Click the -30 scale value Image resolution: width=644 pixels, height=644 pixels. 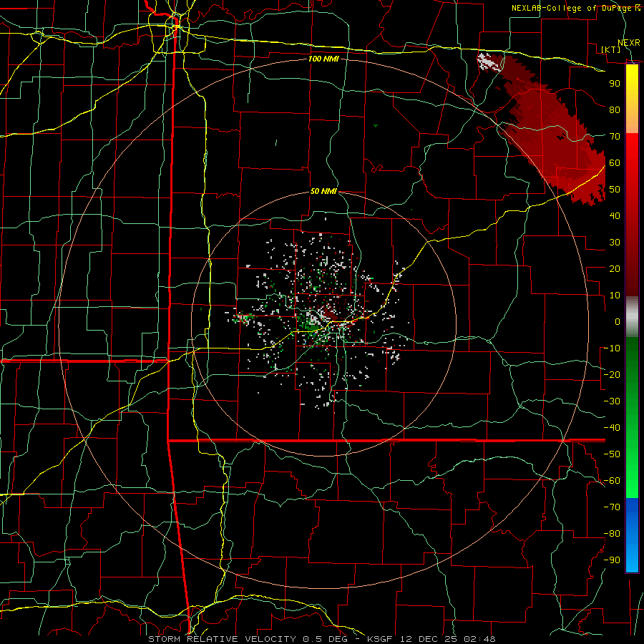pyautogui.click(x=612, y=401)
